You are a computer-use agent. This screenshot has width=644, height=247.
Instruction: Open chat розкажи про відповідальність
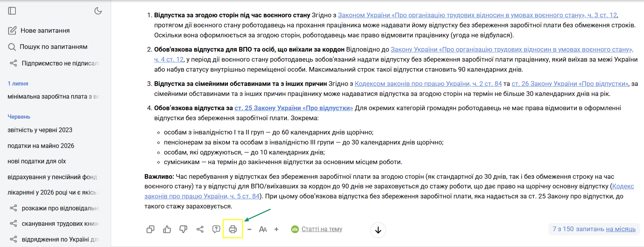[60, 208]
